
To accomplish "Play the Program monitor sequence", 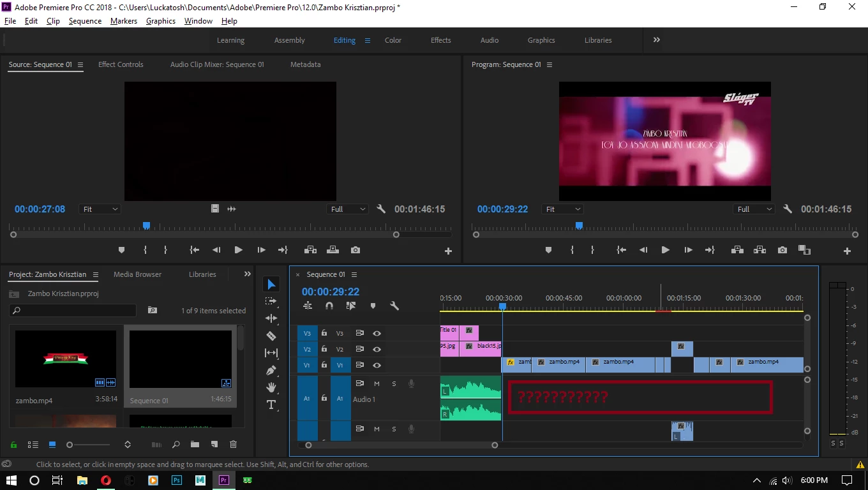I will click(x=665, y=250).
